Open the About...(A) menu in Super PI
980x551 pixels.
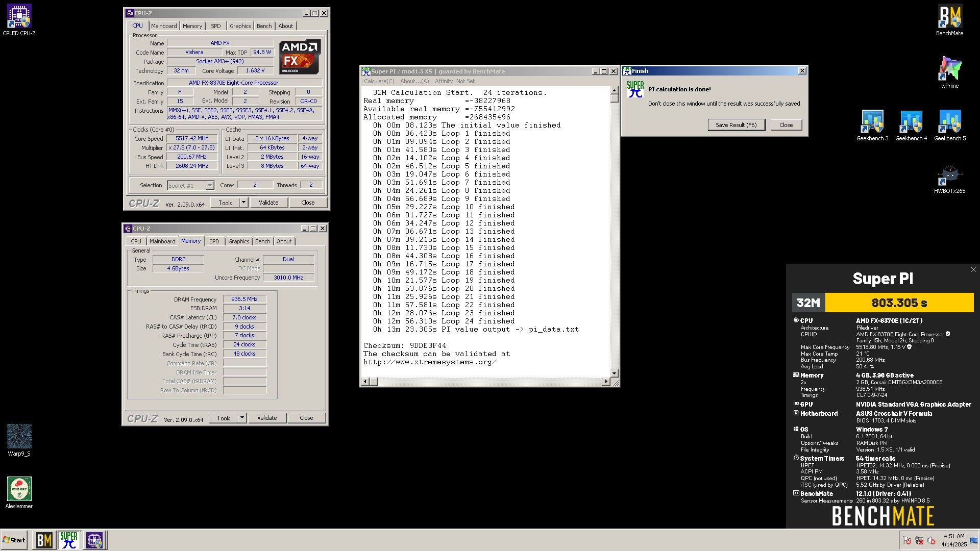[414, 81]
